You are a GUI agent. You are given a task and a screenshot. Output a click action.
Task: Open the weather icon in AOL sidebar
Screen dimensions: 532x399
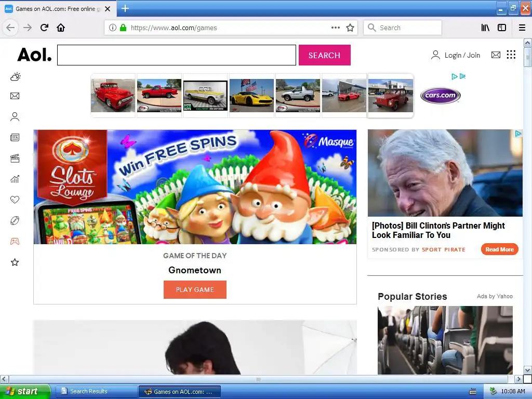[15, 77]
